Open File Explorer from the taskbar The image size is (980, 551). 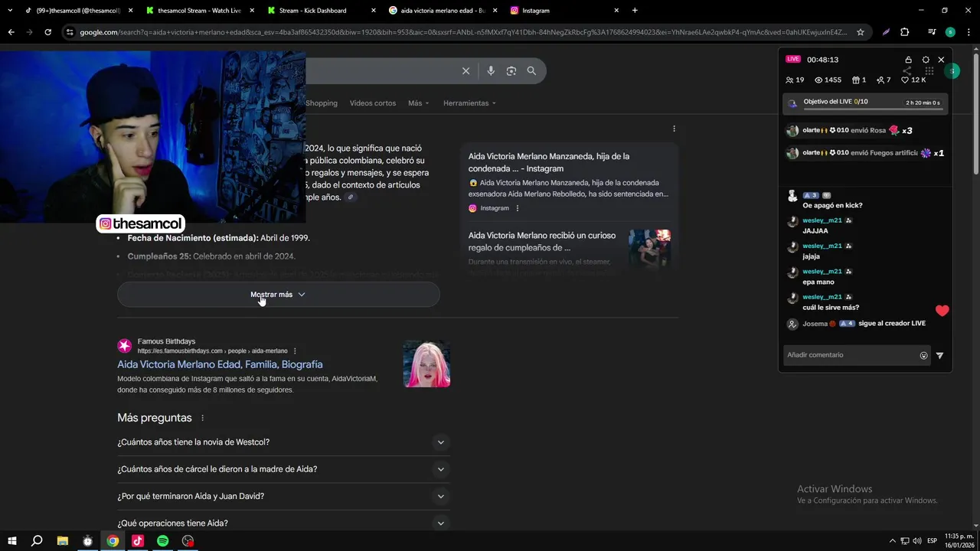tap(63, 541)
